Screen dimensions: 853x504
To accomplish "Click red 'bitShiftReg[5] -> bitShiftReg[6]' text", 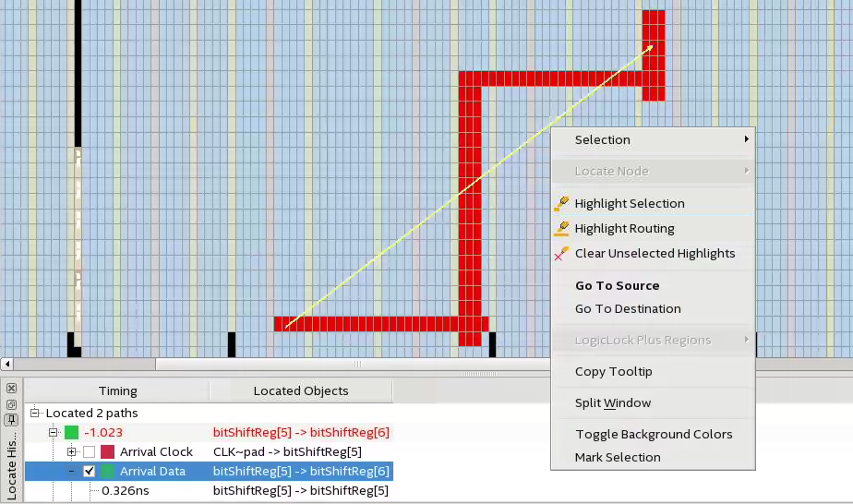I will [301, 433].
